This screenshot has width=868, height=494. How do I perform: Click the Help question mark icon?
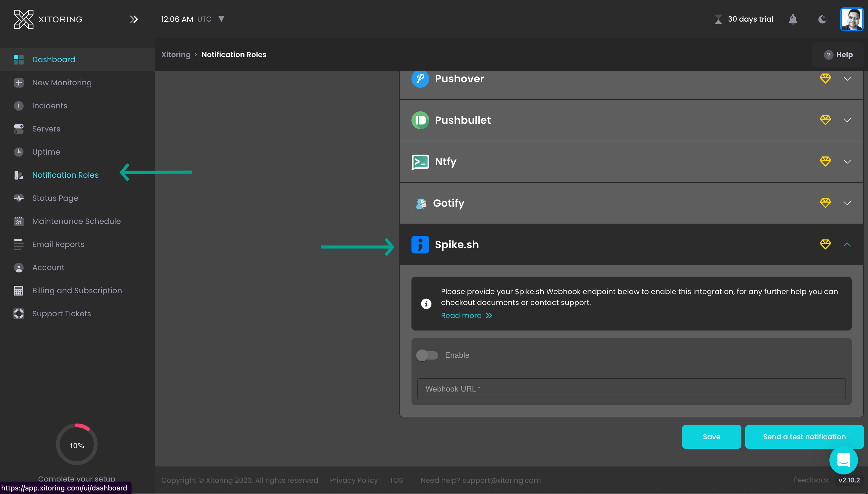pos(828,54)
